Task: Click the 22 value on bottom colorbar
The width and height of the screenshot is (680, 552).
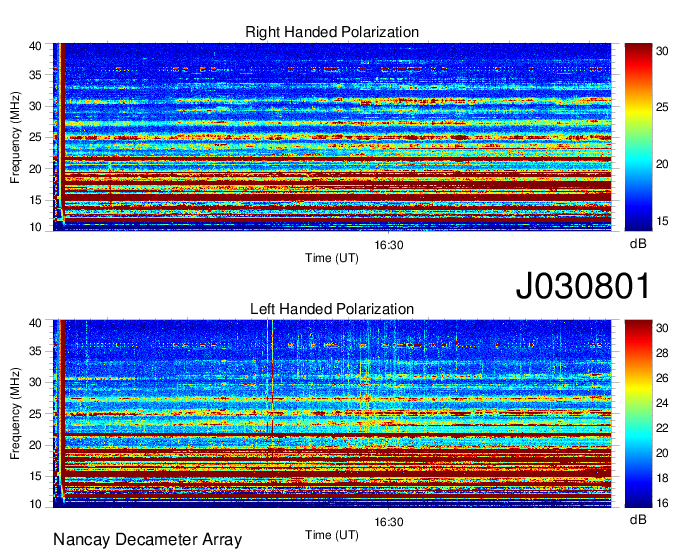Action: pyautogui.click(x=662, y=428)
